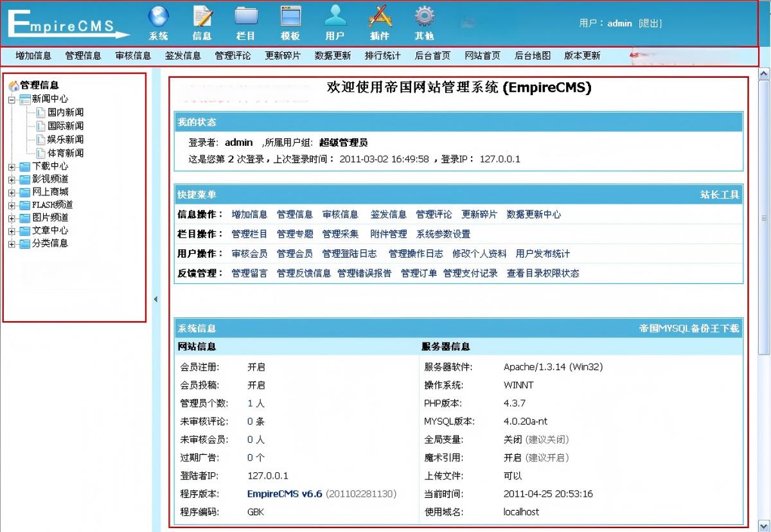Open 帝国MYSQL备份王下载 link
The width and height of the screenshot is (771, 532).
point(689,328)
